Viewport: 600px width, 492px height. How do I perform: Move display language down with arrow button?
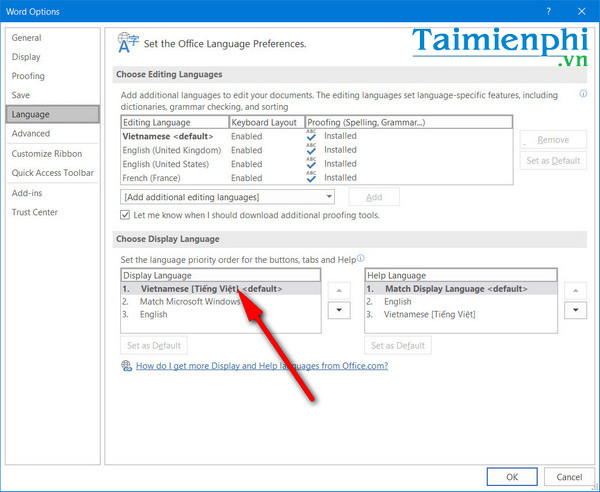tap(339, 310)
